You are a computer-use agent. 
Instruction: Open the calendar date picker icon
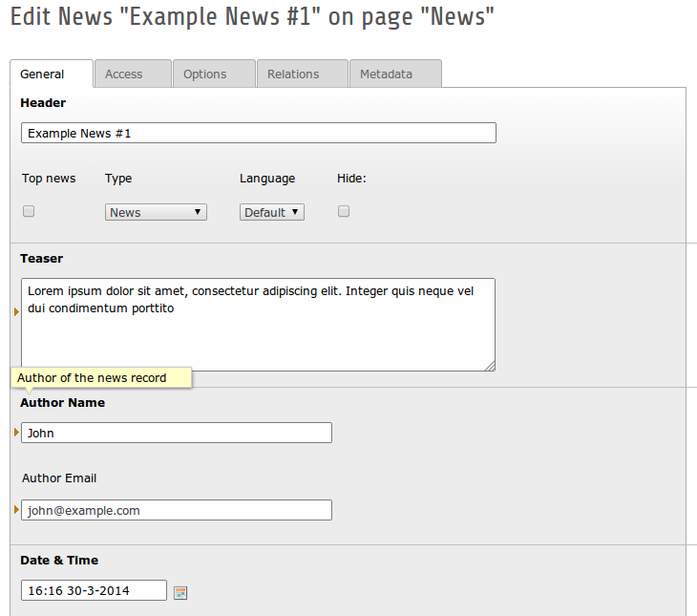tap(180, 593)
